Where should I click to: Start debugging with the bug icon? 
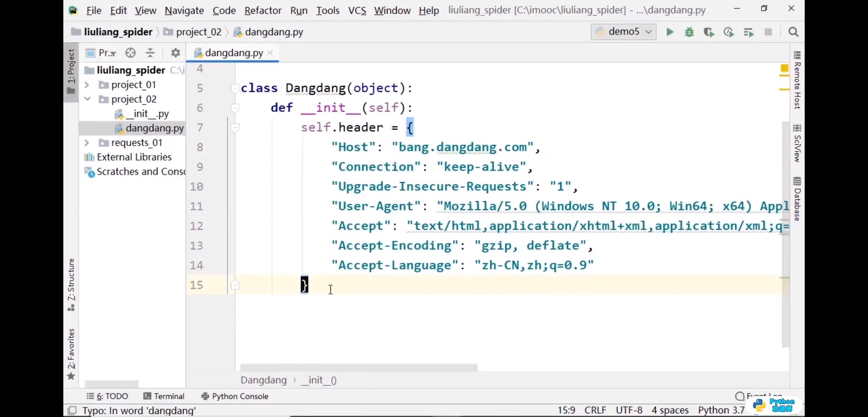coord(689,32)
